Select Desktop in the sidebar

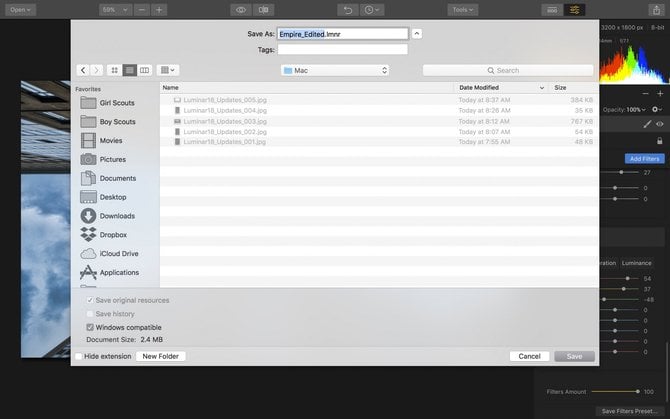[x=103, y=197]
